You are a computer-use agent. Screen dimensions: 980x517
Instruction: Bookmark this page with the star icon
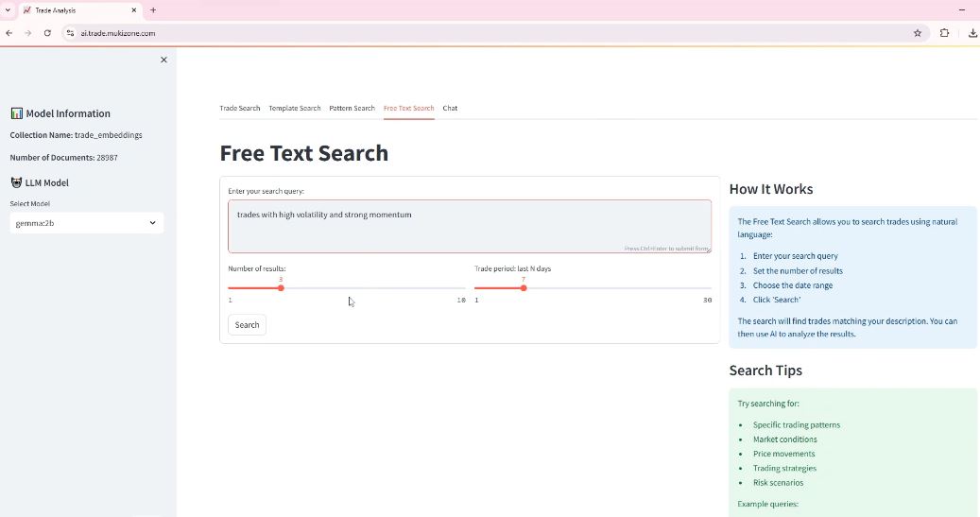tap(918, 33)
